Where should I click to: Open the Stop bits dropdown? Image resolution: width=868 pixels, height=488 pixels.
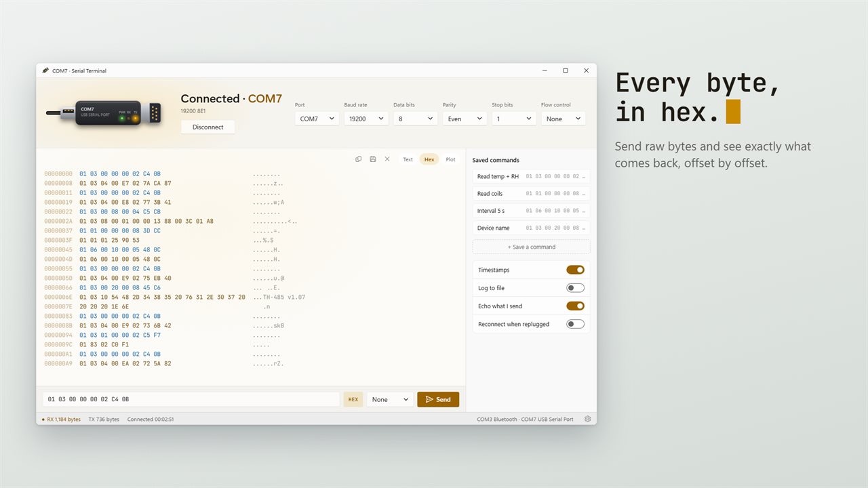point(514,119)
